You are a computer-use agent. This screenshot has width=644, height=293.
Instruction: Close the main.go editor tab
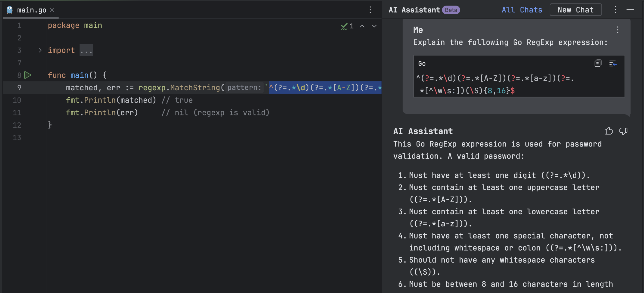coord(52,10)
